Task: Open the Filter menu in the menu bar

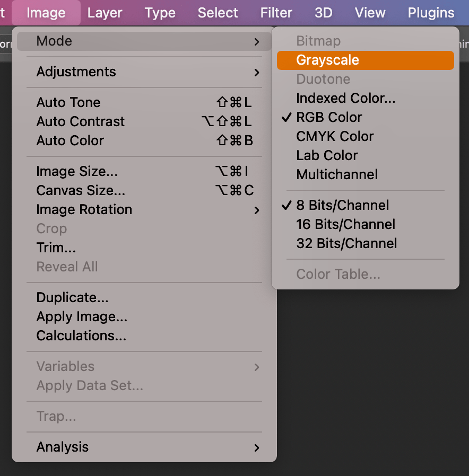Action: pyautogui.click(x=276, y=13)
